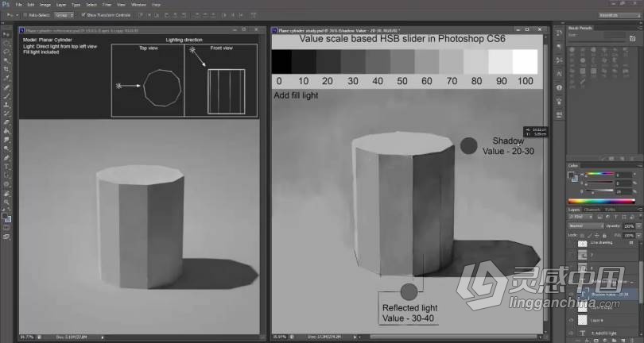The image size is (644, 343).
Task: Pick a color from the spectrum ramp
Action: click(x=602, y=202)
